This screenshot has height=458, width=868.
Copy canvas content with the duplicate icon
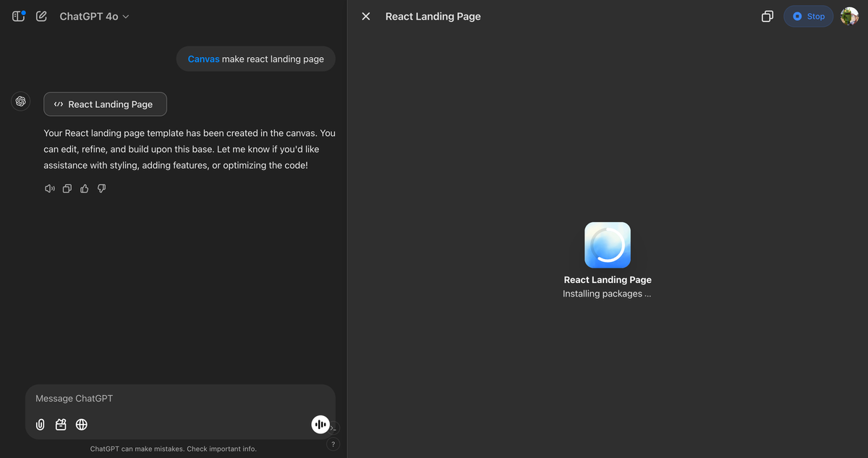(x=767, y=16)
